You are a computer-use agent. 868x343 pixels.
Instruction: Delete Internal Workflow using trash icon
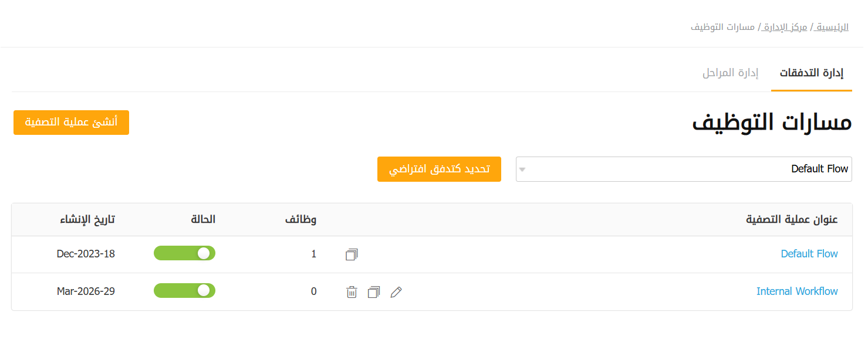pyautogui.click(x=352, y=292)
